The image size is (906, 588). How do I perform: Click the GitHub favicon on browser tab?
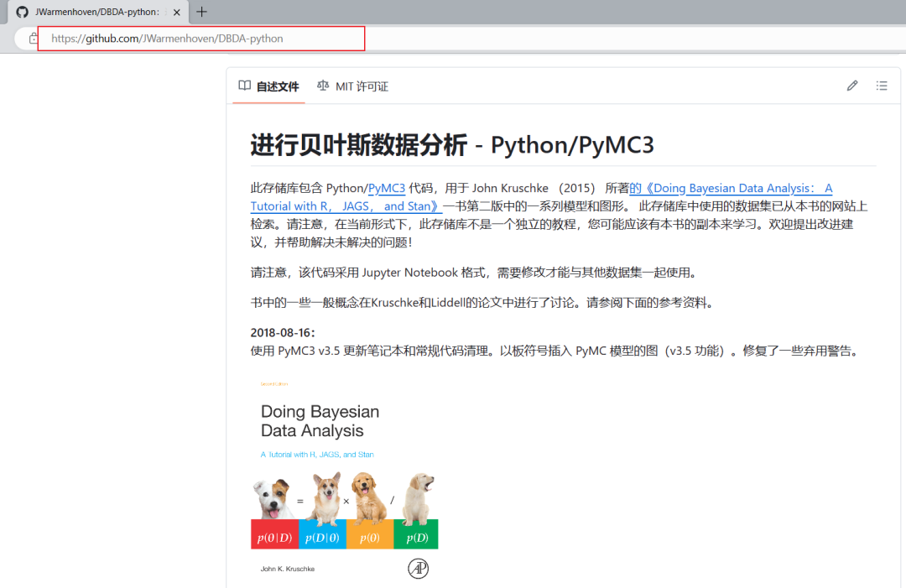(22, 12)
